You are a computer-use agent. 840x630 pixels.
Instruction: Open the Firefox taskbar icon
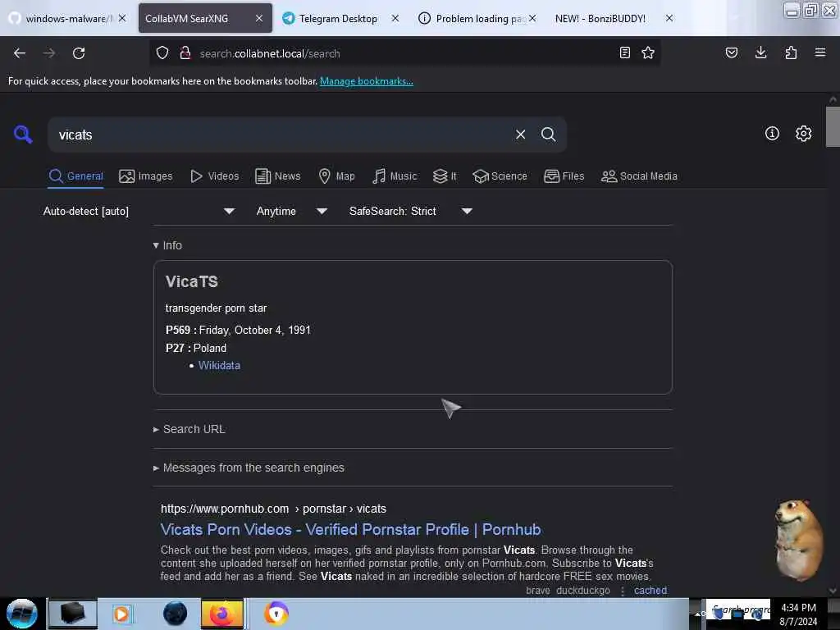(221, 614)
